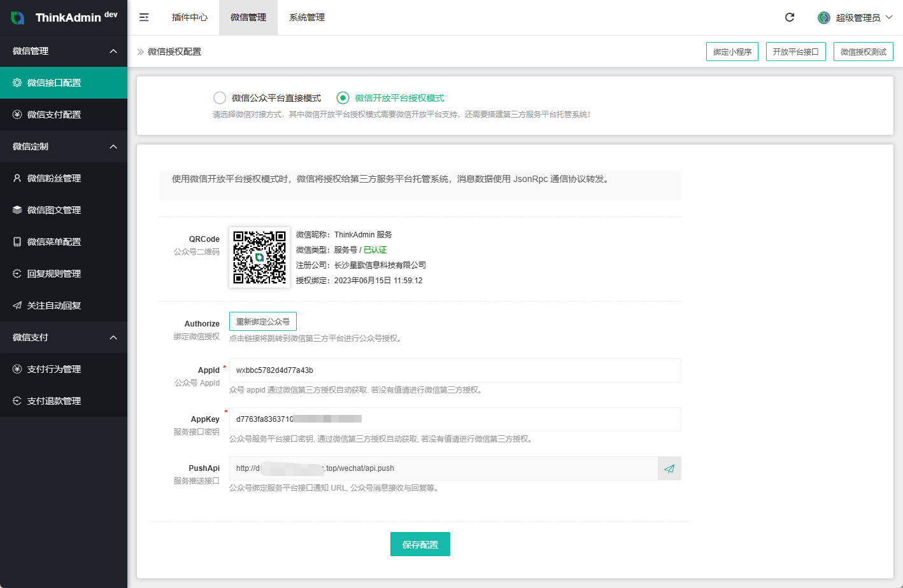The height and width of the screenshot is (588, 903).
Task: Open 关注自动回复 sidebar menu item
Action: [64, 305]
